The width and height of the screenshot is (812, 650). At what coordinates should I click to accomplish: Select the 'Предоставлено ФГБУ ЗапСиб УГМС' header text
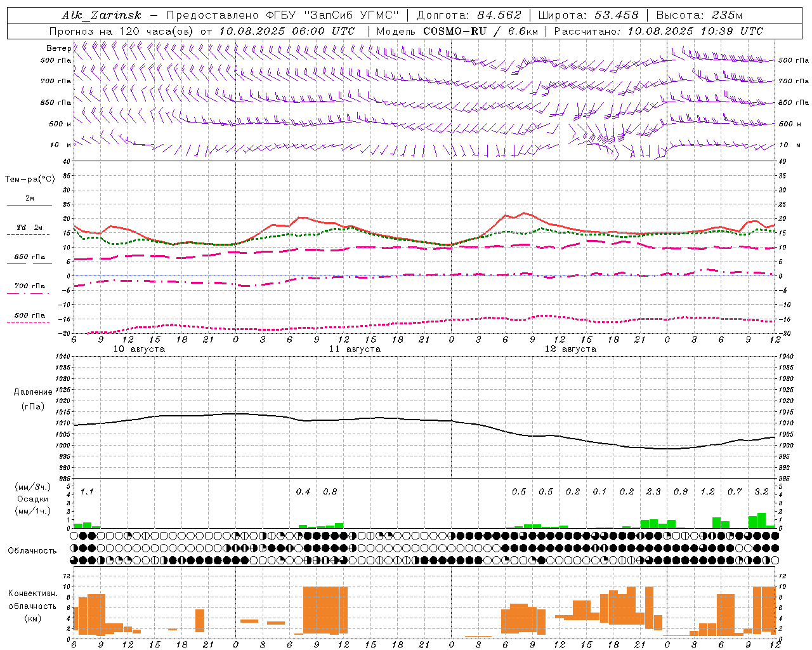point(282,15)
